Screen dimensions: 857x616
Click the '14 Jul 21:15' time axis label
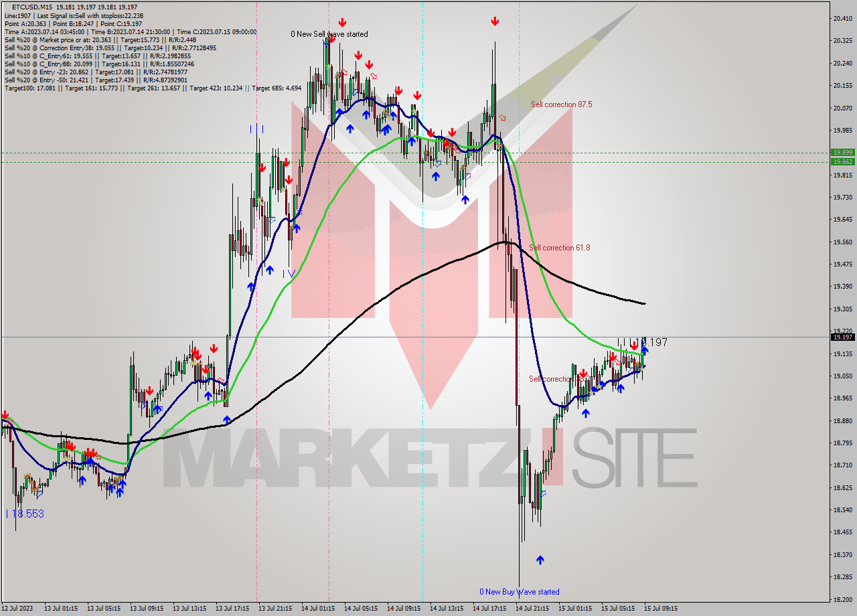(x=532, y=609)
